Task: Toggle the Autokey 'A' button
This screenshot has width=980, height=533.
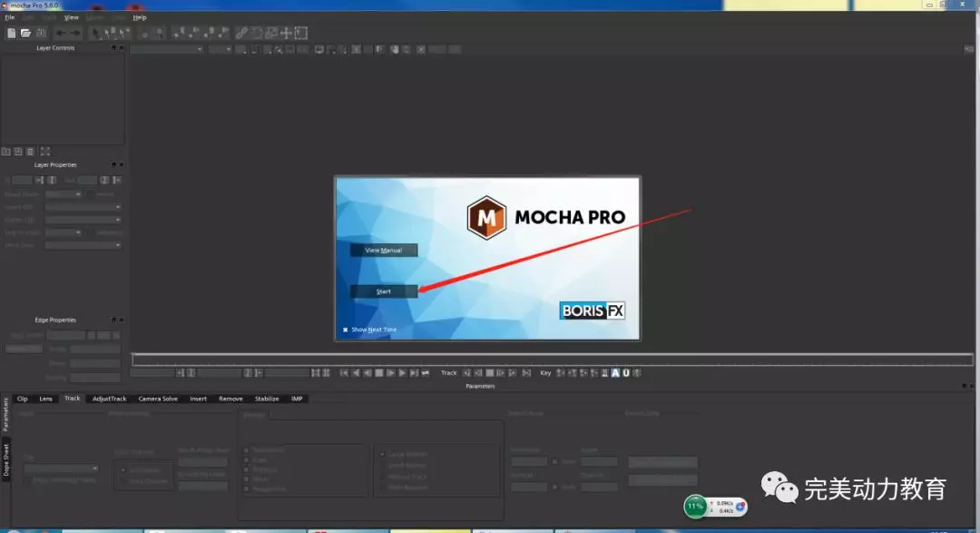Action: tap(615, 373)
